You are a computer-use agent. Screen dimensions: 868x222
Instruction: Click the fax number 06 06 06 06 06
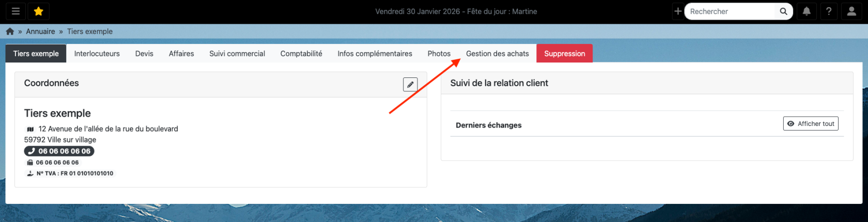(x=57, y=163)
